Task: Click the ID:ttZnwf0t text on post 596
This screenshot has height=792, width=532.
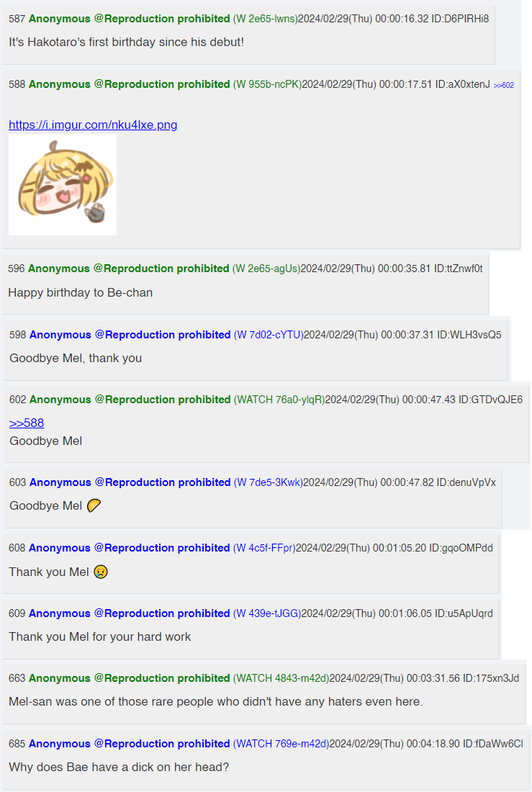Action: click(x=459, y=269)
